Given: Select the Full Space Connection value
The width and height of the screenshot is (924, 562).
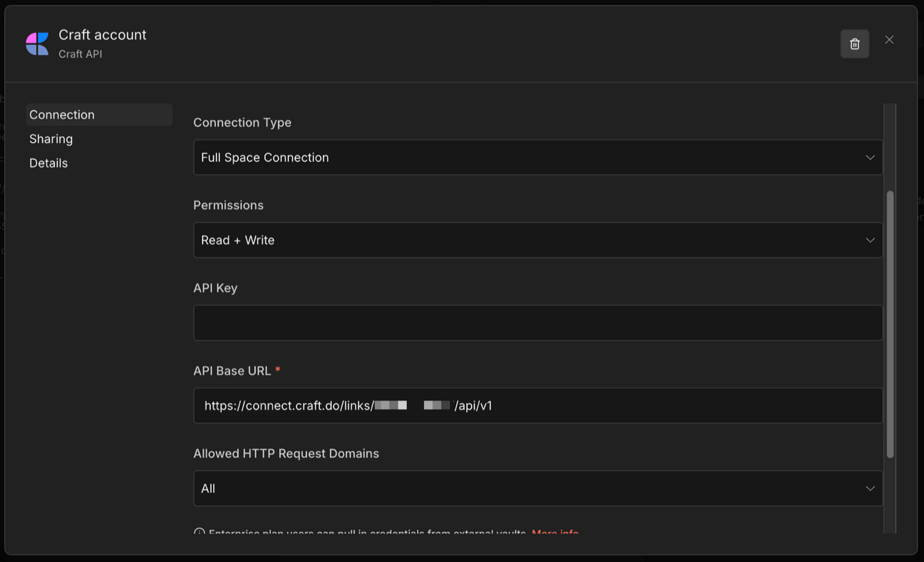Looking at the screenshot, I should tap(265, 157).
